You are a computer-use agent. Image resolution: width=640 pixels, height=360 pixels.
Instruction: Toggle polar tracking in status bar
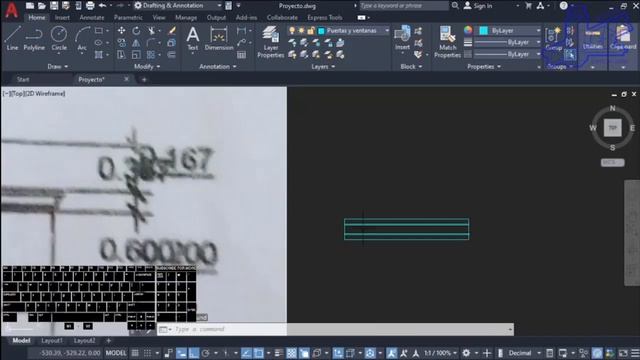coord(206,353)
